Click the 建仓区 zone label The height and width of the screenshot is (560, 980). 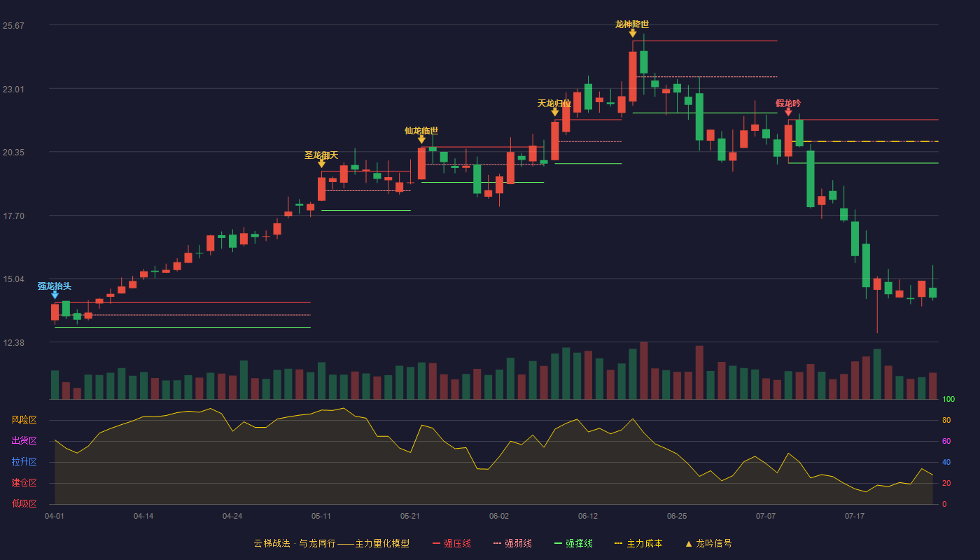tap(24, 483)
